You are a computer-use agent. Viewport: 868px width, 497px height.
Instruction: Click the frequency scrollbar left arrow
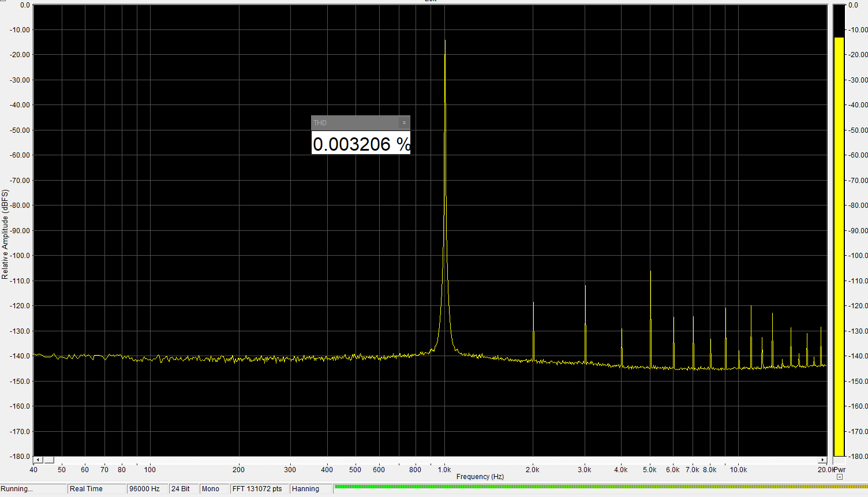pyautogui.click(x=38, y=460)
